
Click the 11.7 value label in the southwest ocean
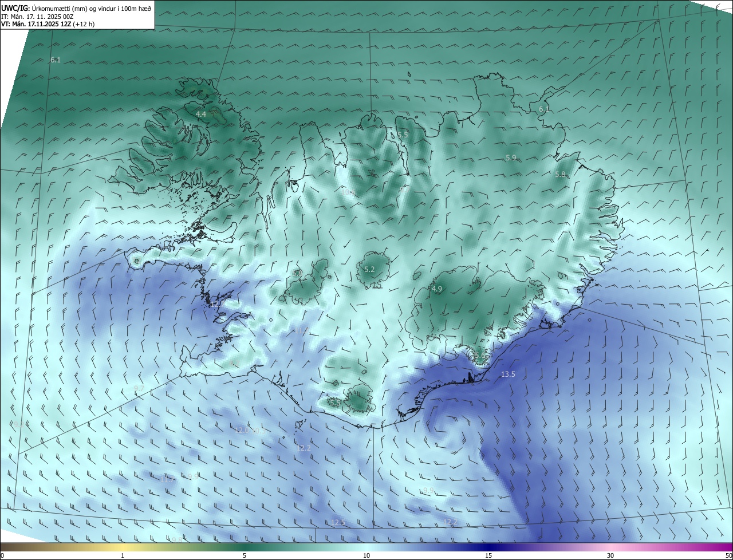[x=168, y=479]
